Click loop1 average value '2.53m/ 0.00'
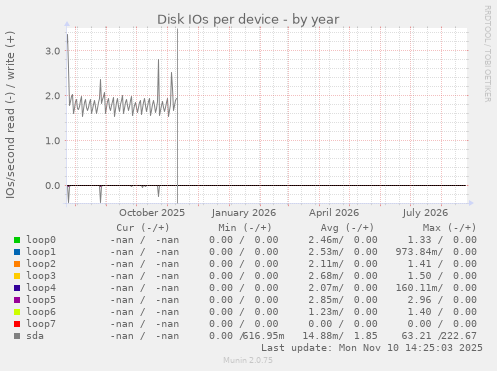The width and height of the screenshot is (497, 371). [343, 252]
